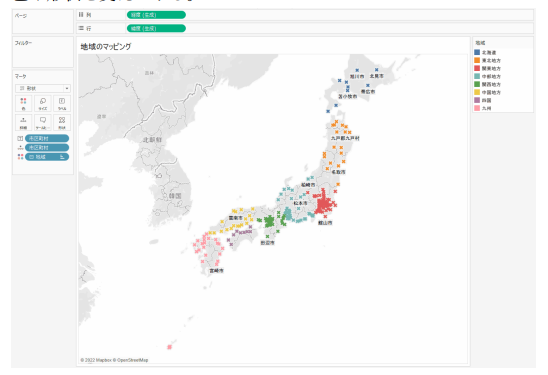Click the blue 北海道 legend swatch
Viewport: 548px width, 375px height.
pos(477,52)
